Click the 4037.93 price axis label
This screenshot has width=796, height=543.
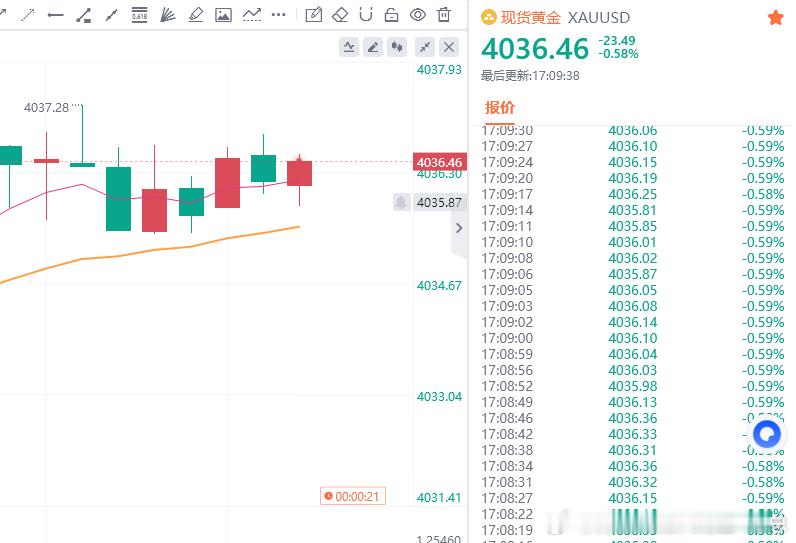[439, 70]
